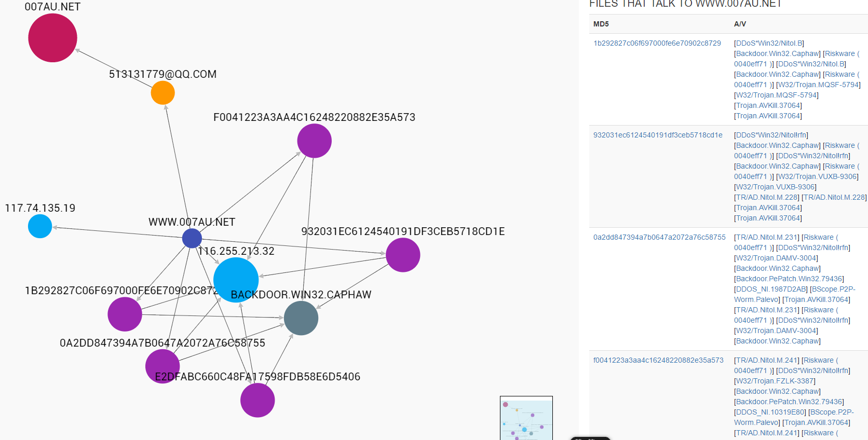
Task: Click the MD5 column header
Action: pos(601,24)
